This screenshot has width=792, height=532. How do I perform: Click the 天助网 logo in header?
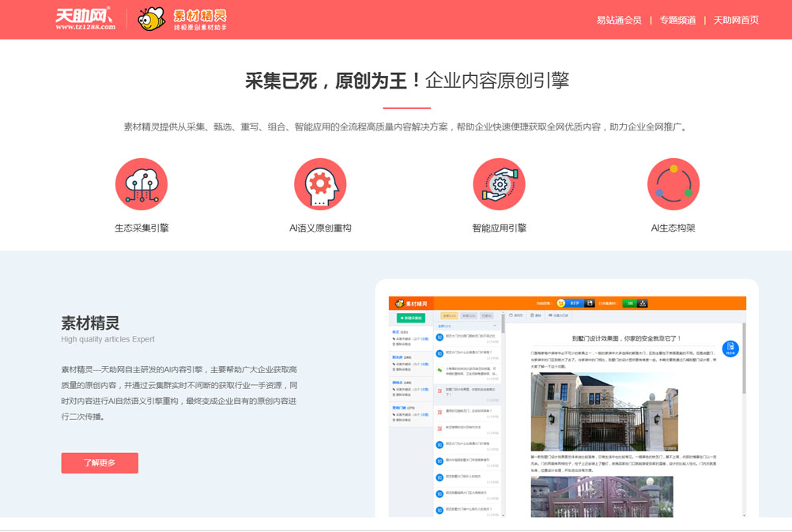tap(85, 19)
